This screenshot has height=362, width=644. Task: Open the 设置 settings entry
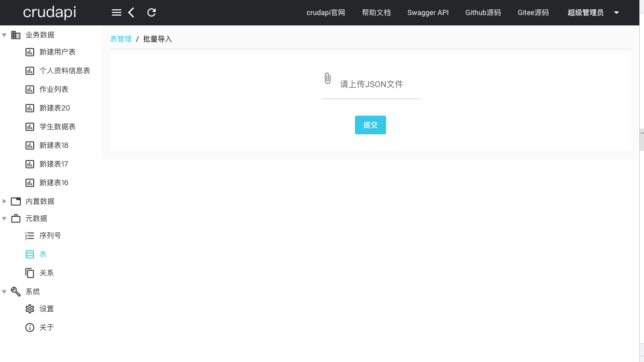tap(47, 309)
